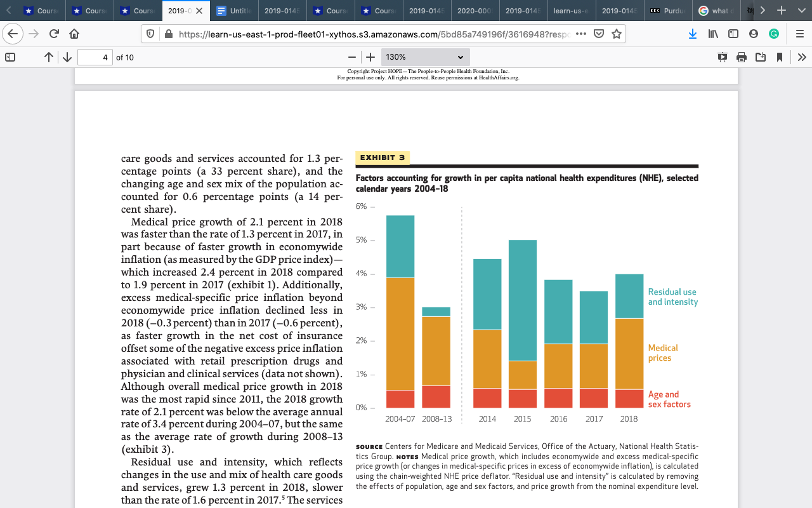This screenshot has width=812, height=508.
Task: Go forward in browser history
Action: coord(34,34)
